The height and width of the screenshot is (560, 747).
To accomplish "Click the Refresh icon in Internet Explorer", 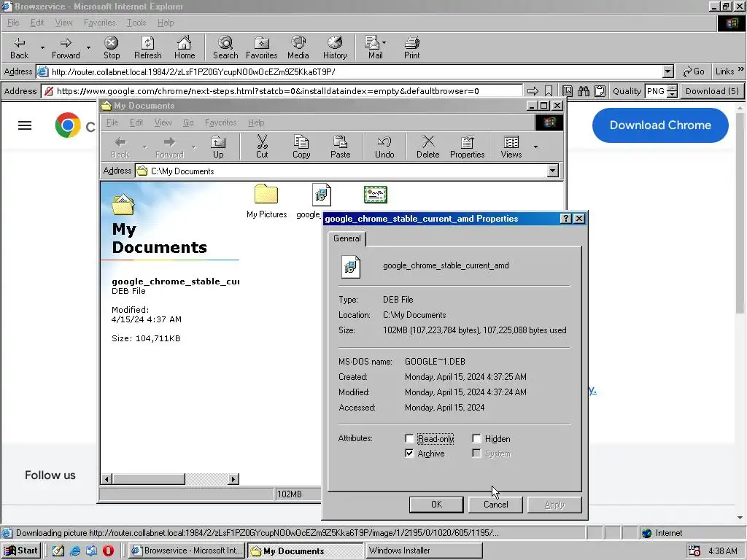I will click(x=147, y=47).
